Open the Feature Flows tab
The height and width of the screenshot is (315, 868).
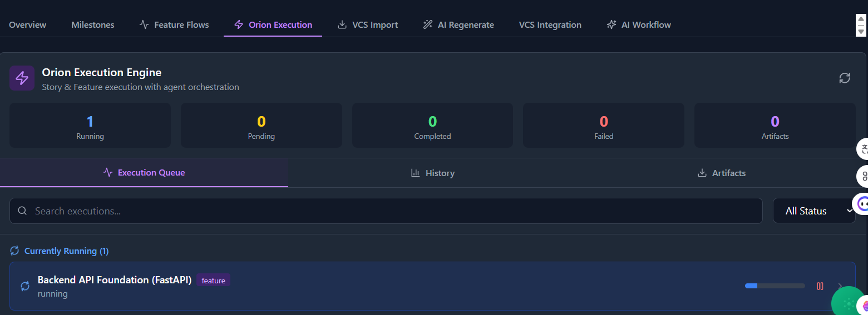coord(174,25)
